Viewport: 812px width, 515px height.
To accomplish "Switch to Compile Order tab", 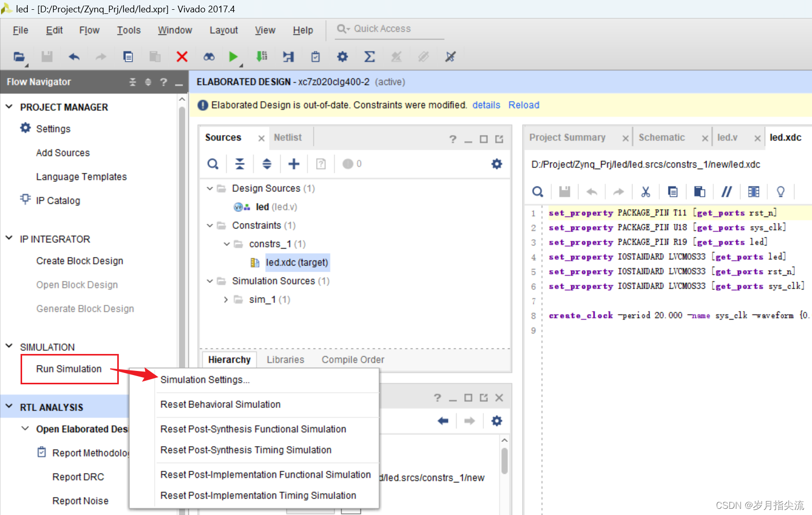I will click(353, 360).
